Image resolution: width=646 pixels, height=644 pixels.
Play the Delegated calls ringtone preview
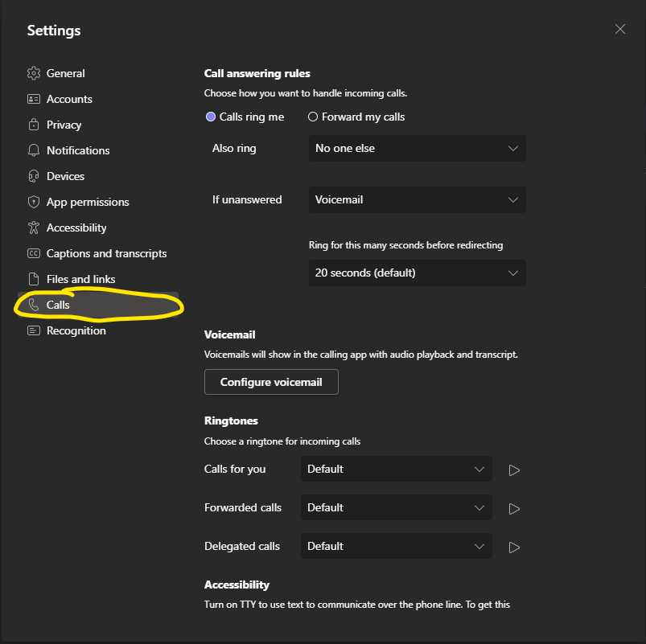click(514, 548)
